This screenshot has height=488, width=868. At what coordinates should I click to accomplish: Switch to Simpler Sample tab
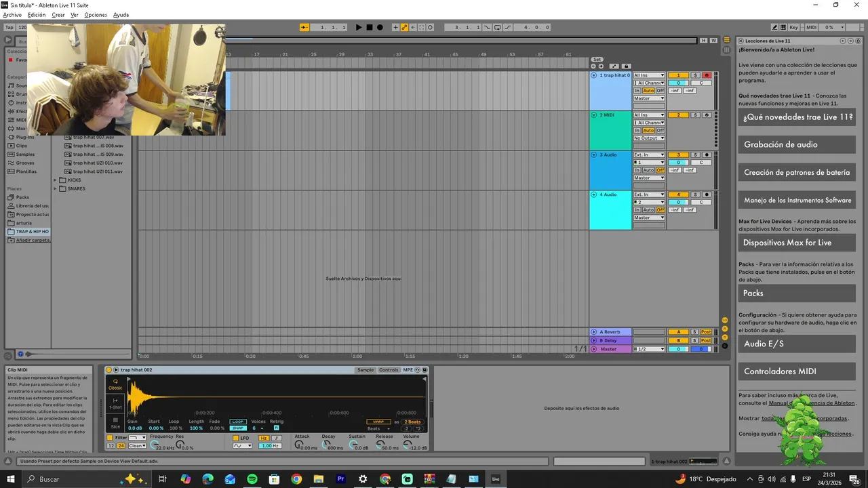point(366,370)
